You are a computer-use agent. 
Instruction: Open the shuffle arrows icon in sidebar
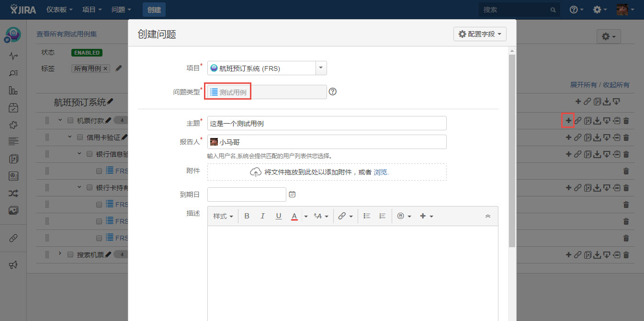pos(13,193)
